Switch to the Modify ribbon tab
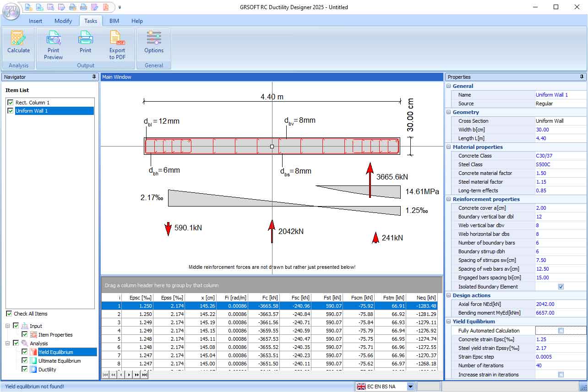Screen dimensions: 588x392 (x=63, y=21)
